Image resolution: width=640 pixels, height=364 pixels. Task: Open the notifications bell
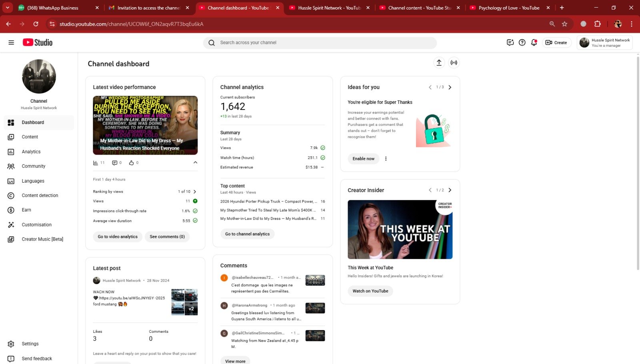tap(534, 43)
